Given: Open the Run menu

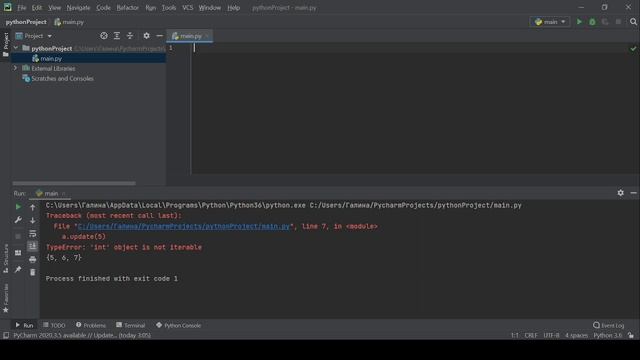Looking at the screenshot, I should [151, 8].
